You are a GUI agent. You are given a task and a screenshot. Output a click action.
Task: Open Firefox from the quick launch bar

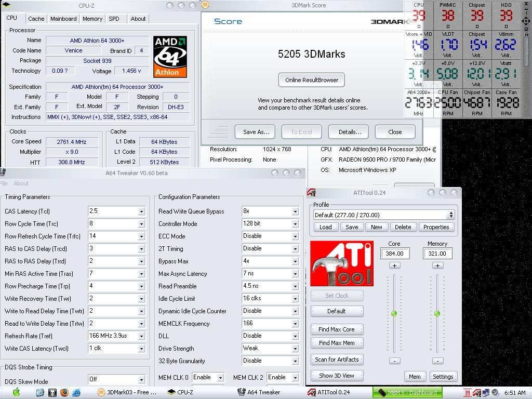point(64,393)
